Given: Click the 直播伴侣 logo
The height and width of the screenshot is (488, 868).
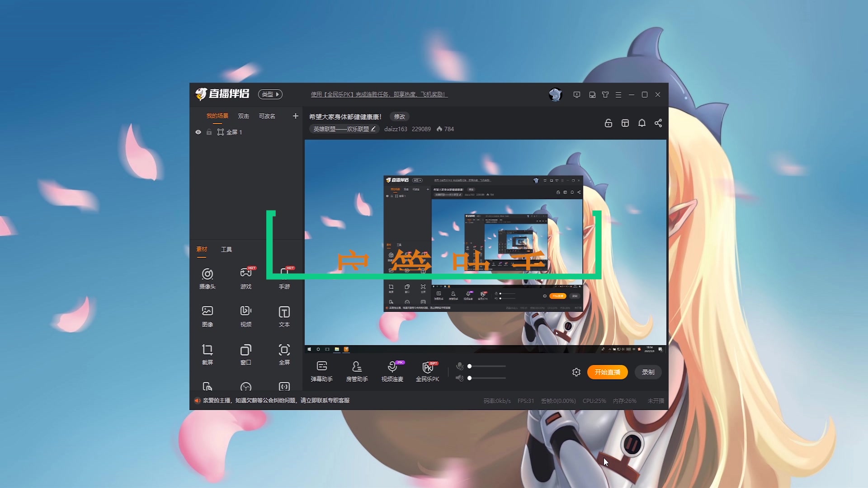Looking at the screenshot, I should (222, 94).
